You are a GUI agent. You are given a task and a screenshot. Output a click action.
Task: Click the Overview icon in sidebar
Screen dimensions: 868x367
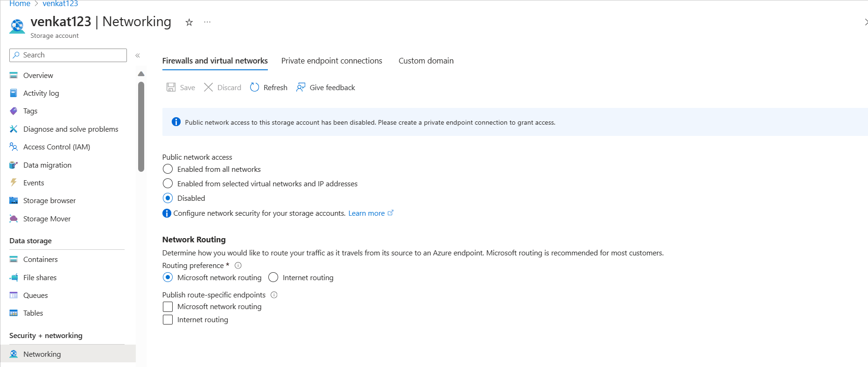(x=14, y=75)
